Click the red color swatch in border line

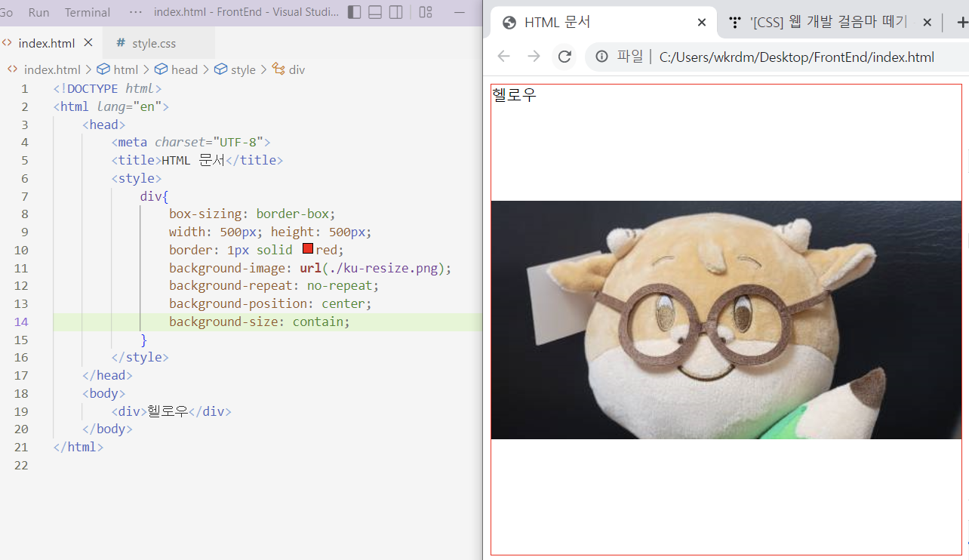coord(308,249)
